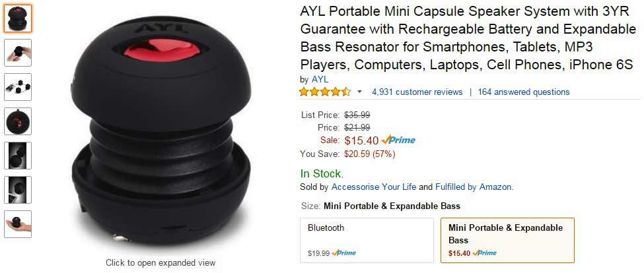Open the Accessorise Your Life seller link

(x=373, y=187)
